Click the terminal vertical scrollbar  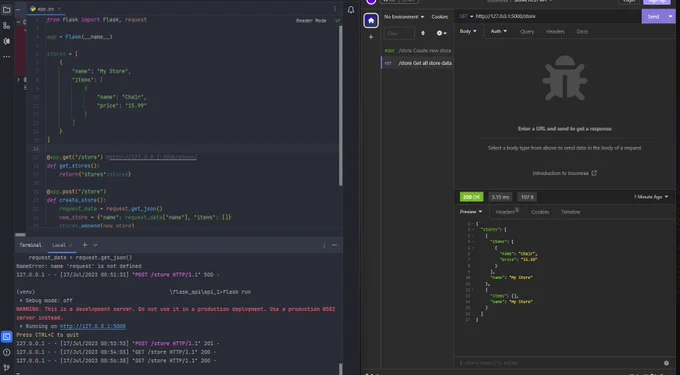(x=340, y=369)
